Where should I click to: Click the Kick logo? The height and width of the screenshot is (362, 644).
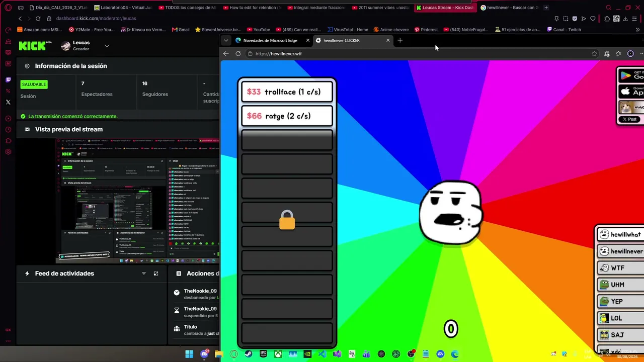(x=35, y=46)
